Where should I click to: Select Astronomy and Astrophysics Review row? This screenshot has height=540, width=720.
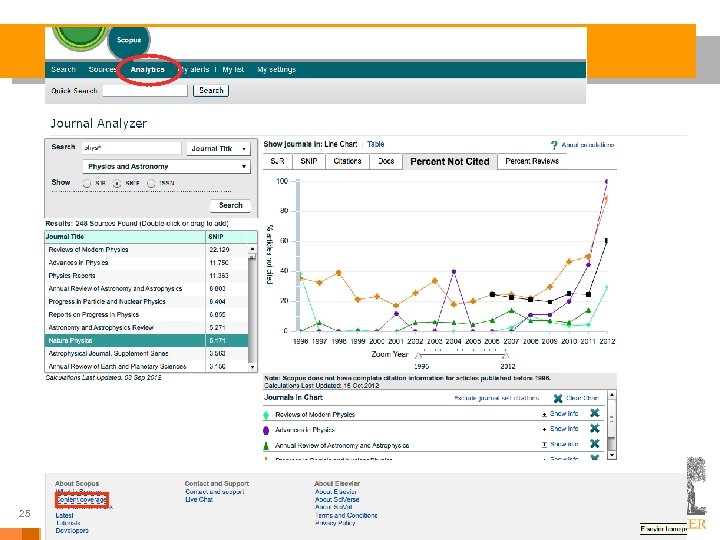(147, 328)
